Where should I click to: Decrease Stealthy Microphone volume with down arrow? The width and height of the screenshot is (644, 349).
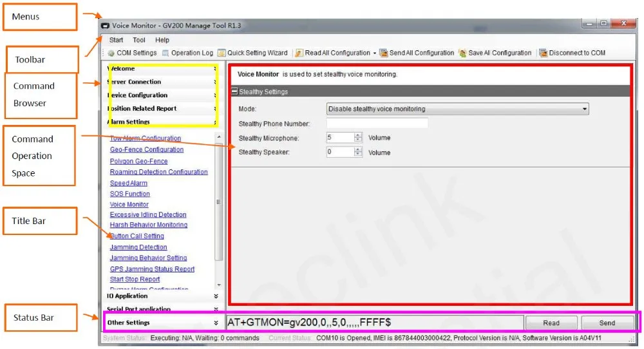tap(358, 140)
